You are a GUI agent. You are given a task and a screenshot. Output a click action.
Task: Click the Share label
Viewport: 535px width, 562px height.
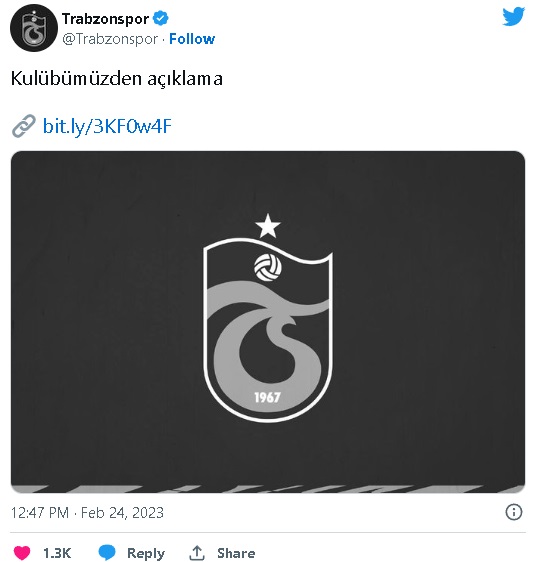coord(236,553)
